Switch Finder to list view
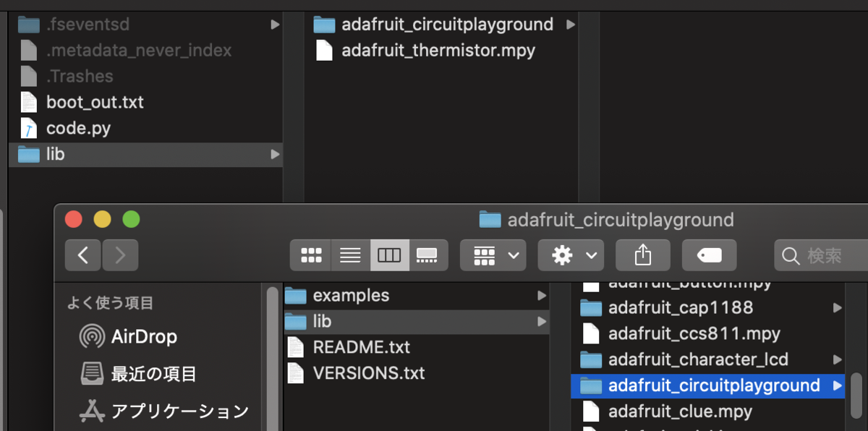The height and width of the screenshot is (431, 868). (x=350, y=255)
